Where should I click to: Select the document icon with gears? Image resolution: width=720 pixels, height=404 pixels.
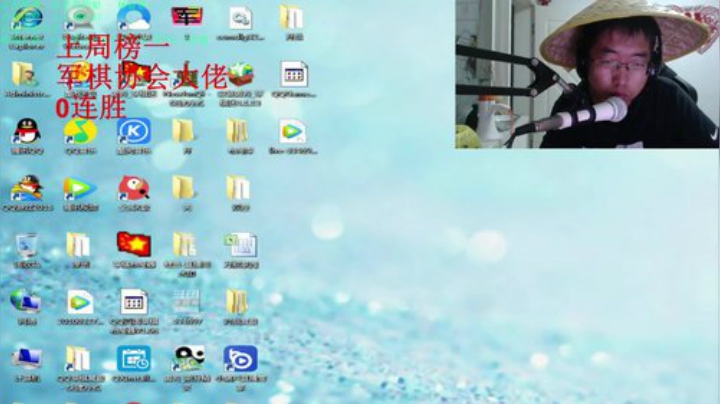(241, 19)
